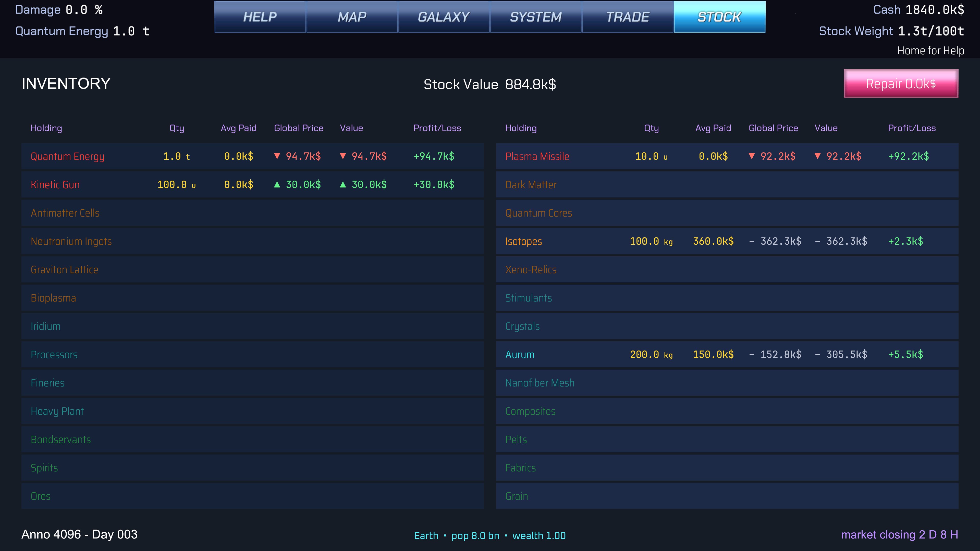Select the Bioplasma row
The image size is (980, 551).
(253, 298)
